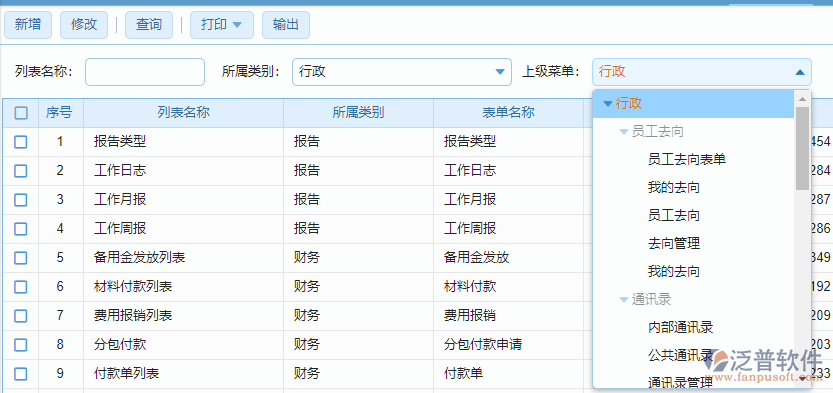The image size is (833, 393).
Task: Sort by the 列表名称 column header
Action: (183, 113)
